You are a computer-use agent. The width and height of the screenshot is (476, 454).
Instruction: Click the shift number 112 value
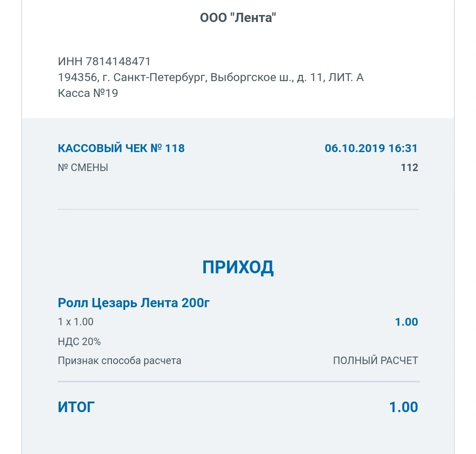click(409, 167)
